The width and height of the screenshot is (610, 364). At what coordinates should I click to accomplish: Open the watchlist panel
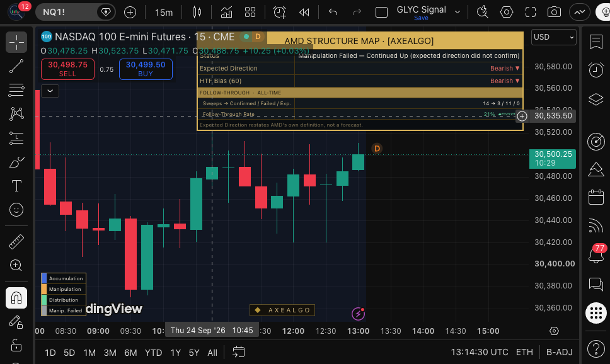(596, 42)
